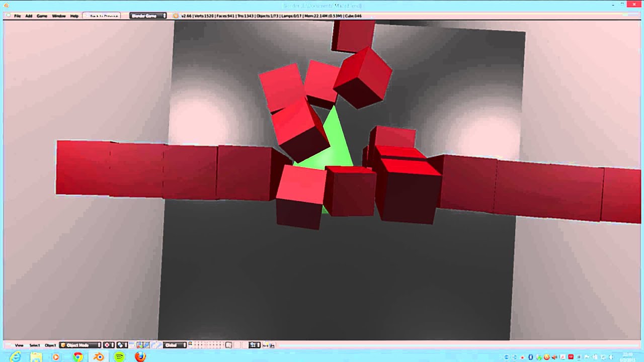The height and width of the screenshot is (362, 644).
Task: Open the viewport shading selector
Action: pyautogui.click(x=108, y=345)
